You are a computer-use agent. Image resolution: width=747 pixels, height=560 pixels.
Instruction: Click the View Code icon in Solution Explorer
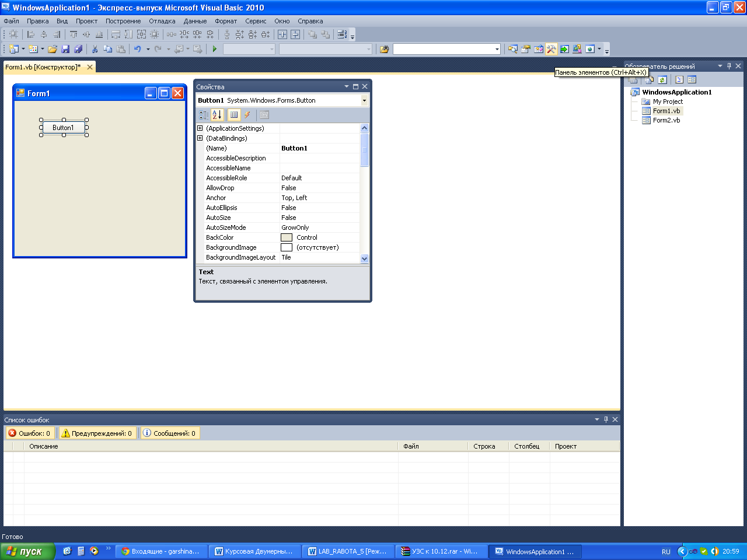click(x=679, y=80)
